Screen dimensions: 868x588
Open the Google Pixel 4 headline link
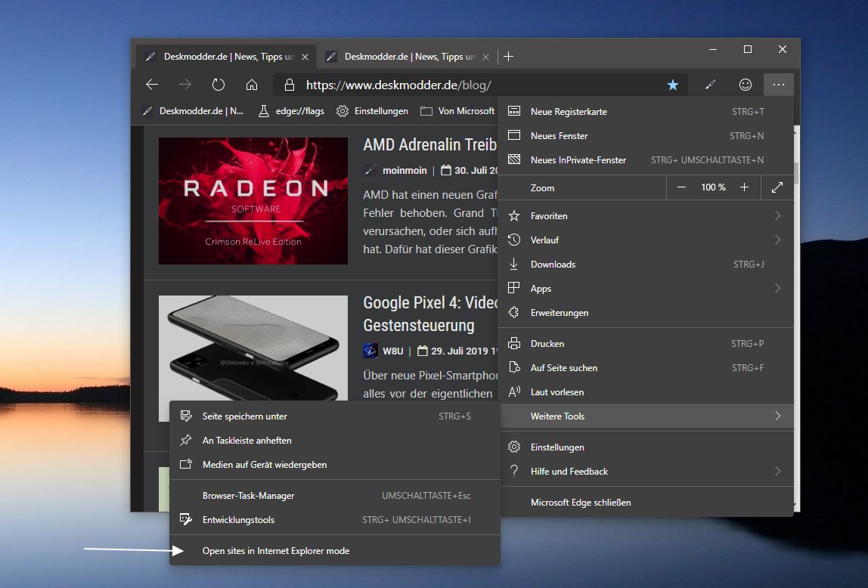click(431, 314)
